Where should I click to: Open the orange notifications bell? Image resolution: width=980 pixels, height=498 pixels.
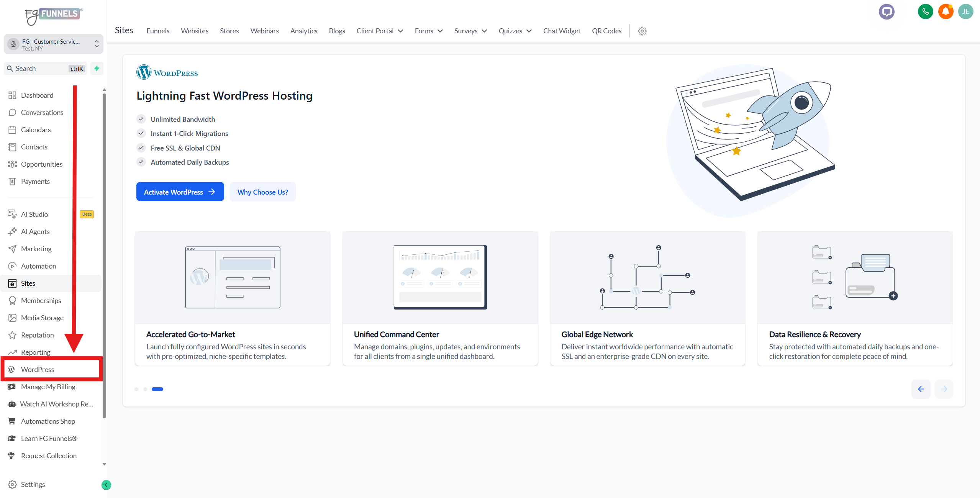point(946,11)
